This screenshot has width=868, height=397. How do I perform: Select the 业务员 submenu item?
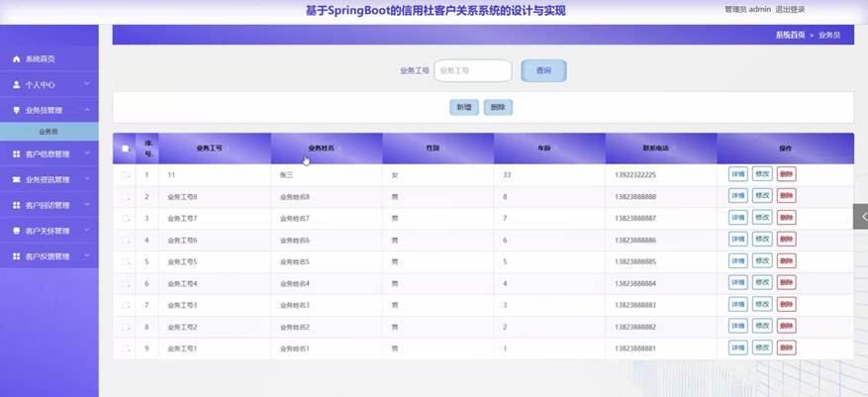click(49, 132)
